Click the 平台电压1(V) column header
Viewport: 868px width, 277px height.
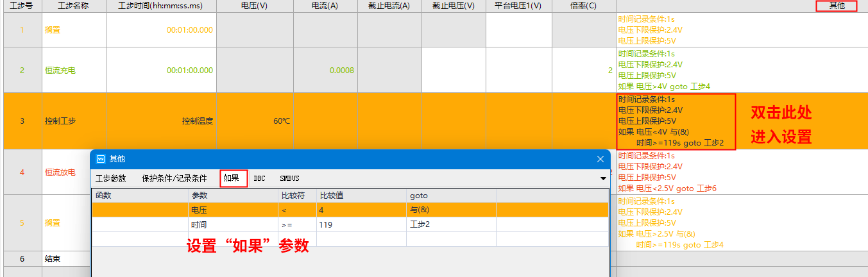[518, 6]
